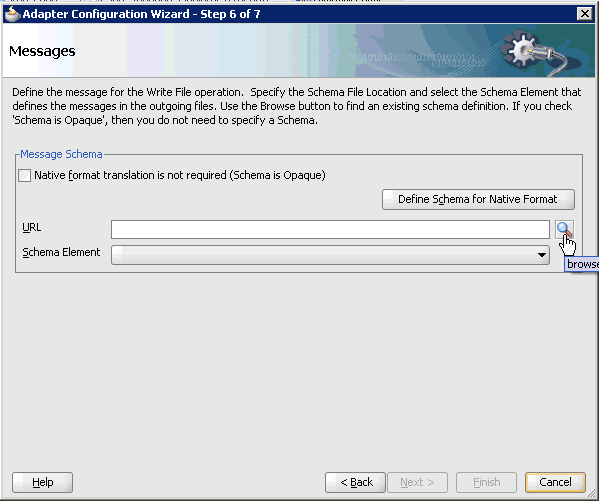The height and width of the screenshot is (501, 599).
Task: Go back to previous wizard step
Action: (355, 482)
